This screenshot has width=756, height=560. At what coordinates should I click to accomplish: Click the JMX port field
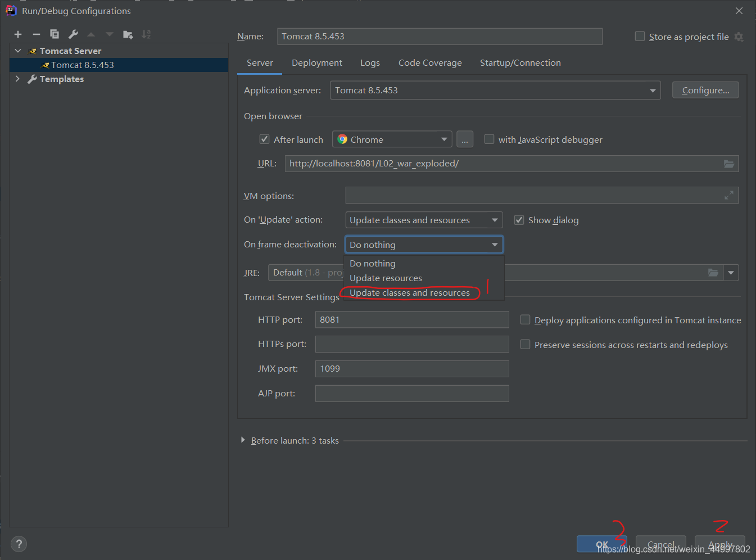pos(412,369)
